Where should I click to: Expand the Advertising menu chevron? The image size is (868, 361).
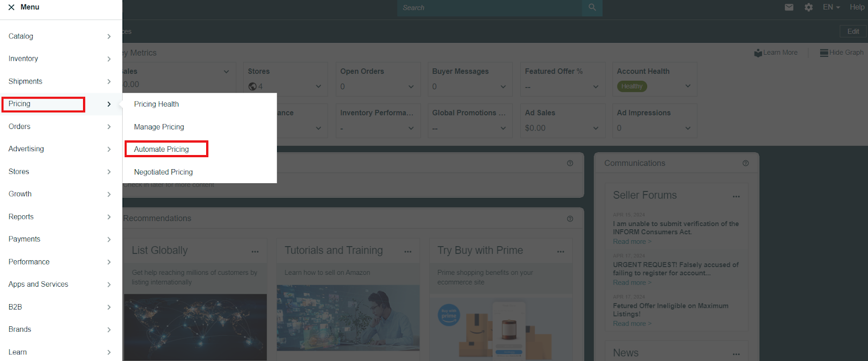(x=109, y=149)
